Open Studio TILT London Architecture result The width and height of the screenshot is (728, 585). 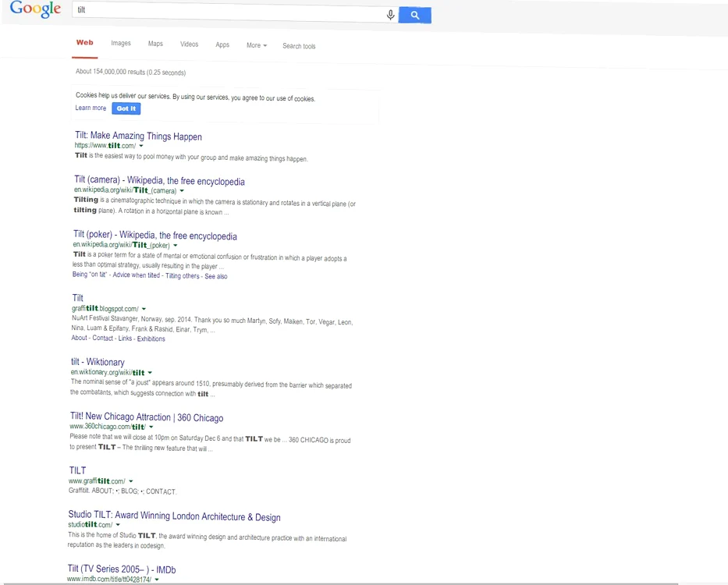[x=174, y=516]
